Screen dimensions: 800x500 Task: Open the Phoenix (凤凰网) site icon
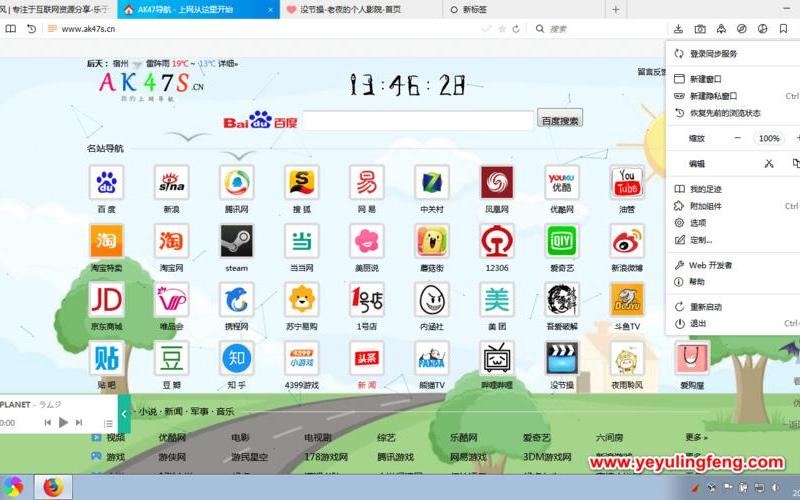497,182
